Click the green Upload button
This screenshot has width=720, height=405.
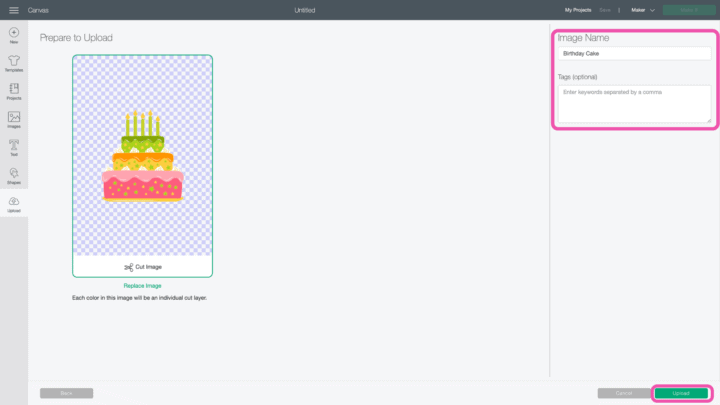[x=681, y=393]
